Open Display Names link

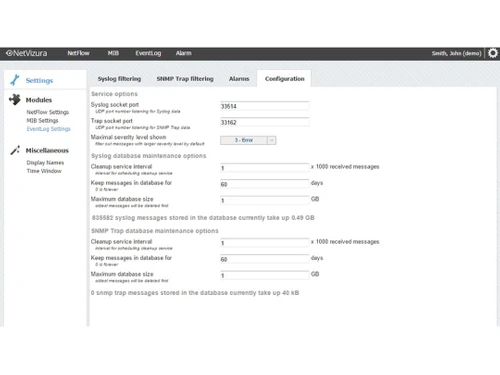45,163
